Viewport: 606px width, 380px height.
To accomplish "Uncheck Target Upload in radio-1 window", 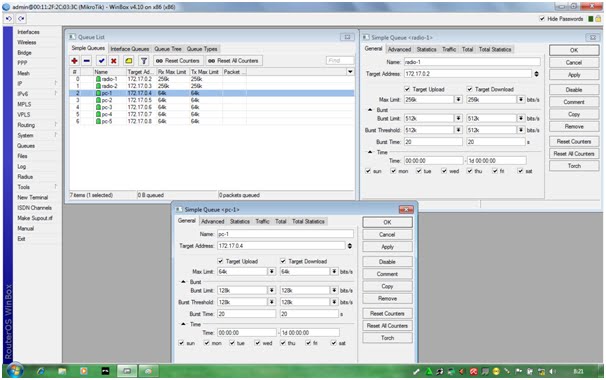I will (407, 89).
